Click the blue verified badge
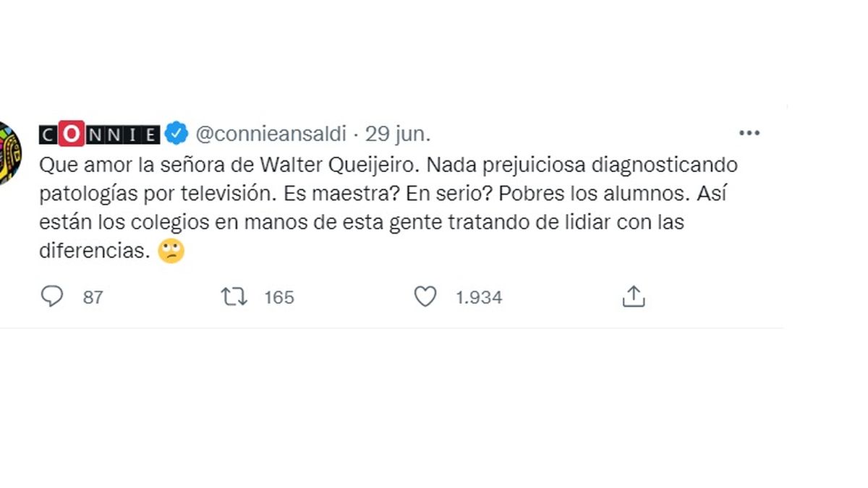 pyautogui.click(x=176, y=134)
